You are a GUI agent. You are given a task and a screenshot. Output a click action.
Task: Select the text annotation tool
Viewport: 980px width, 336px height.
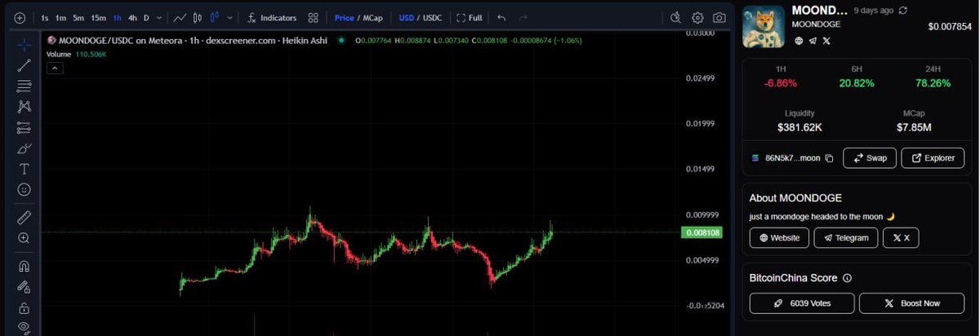(24, 169)
